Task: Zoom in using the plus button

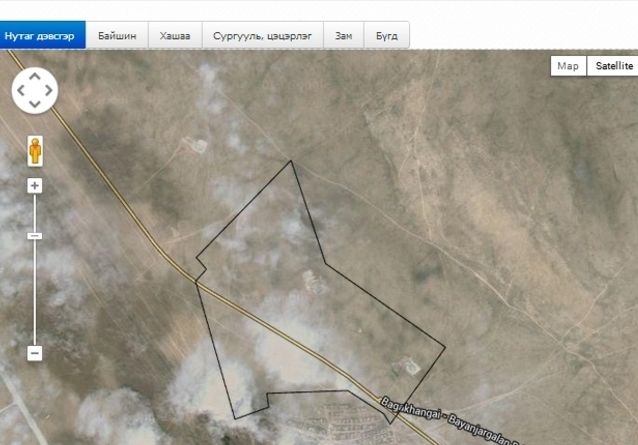Action: (x=35, y=186)
